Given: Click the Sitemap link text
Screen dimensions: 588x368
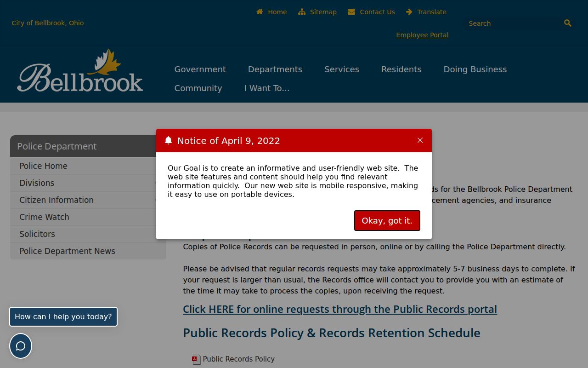Looking at the screenshot, I should (x=323, y=12).
